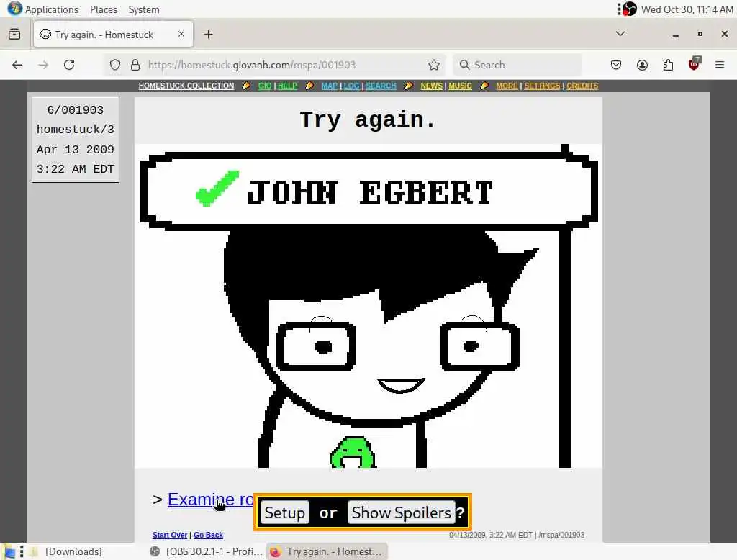
Task: Open the HELP link
Action: 287,86
